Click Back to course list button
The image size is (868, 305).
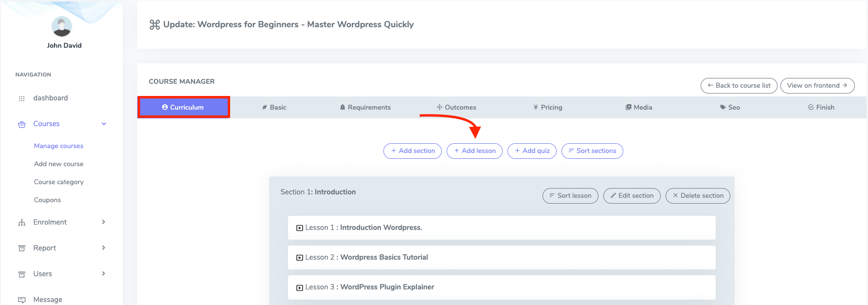pos(739,86)
